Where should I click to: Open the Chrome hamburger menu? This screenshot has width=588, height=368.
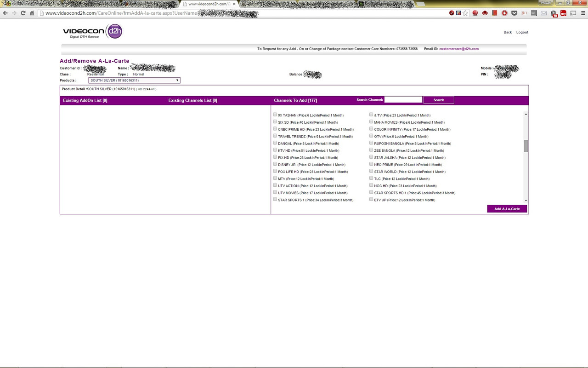tap(582, 13)
